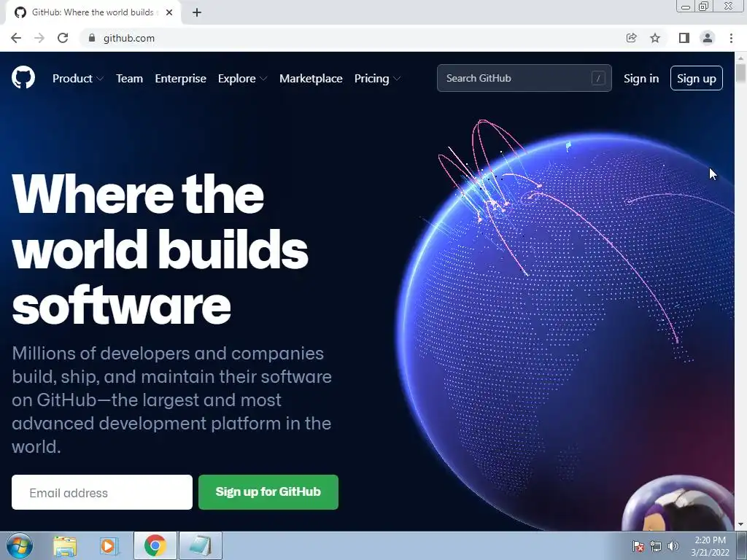Close the GitHub tab
Image resolution: width=747 pixels, height=560 pixels.
coord(169,12)
